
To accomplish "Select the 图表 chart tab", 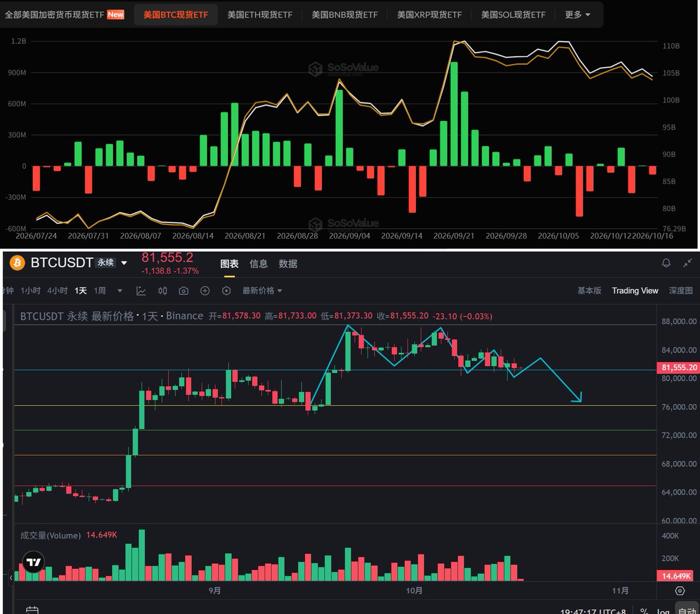I will point(229,264).
